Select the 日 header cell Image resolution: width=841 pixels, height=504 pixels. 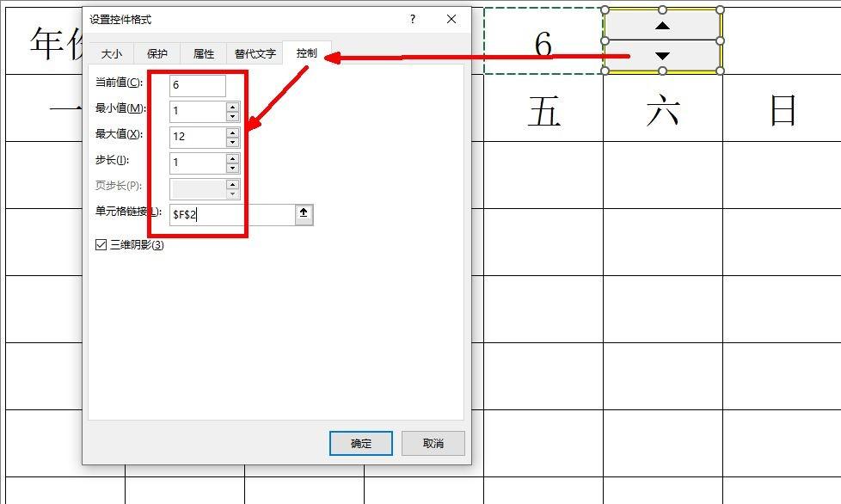point(782,108)
